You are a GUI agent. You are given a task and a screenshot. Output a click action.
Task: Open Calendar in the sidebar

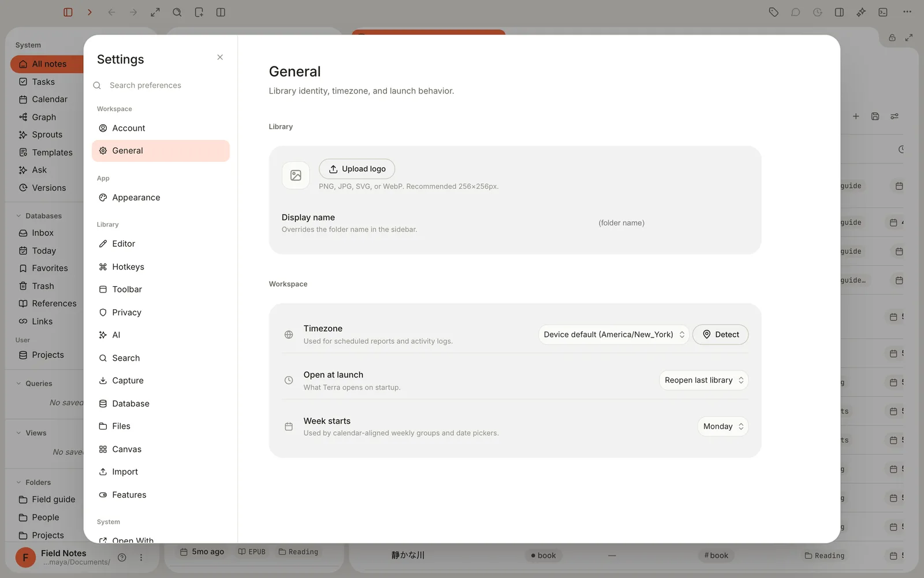[47, 99]
